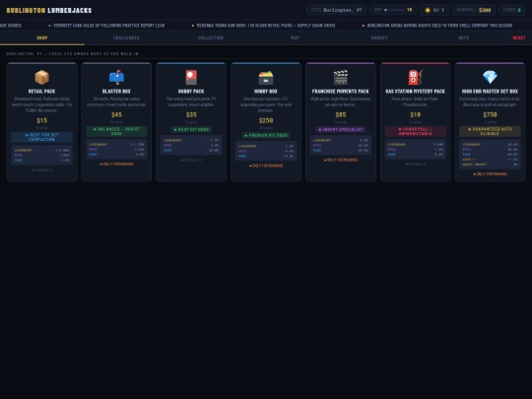This screenshot has height=399, width=532.
Task: Click Blaster Box only 1 remaining notice
Action: tap(116, 165)
